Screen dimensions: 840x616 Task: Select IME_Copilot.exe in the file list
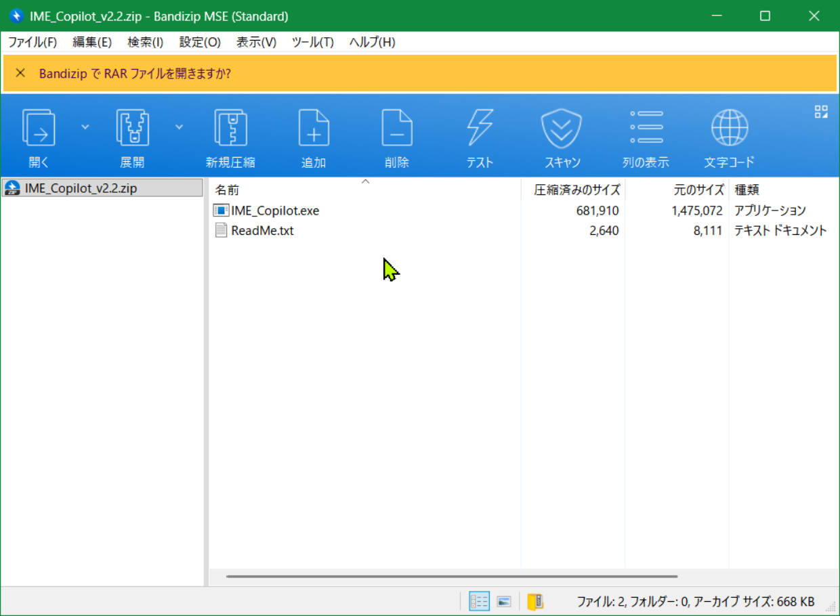274,211
